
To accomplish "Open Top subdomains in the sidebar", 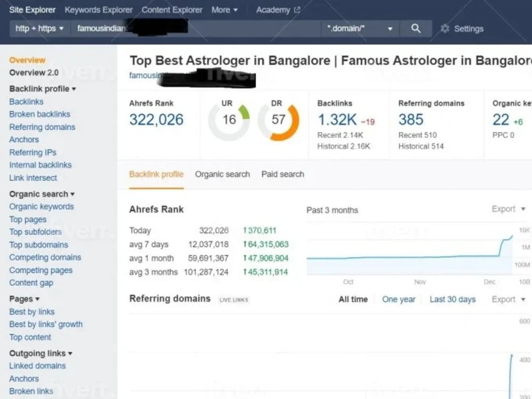I will (39, 245).
